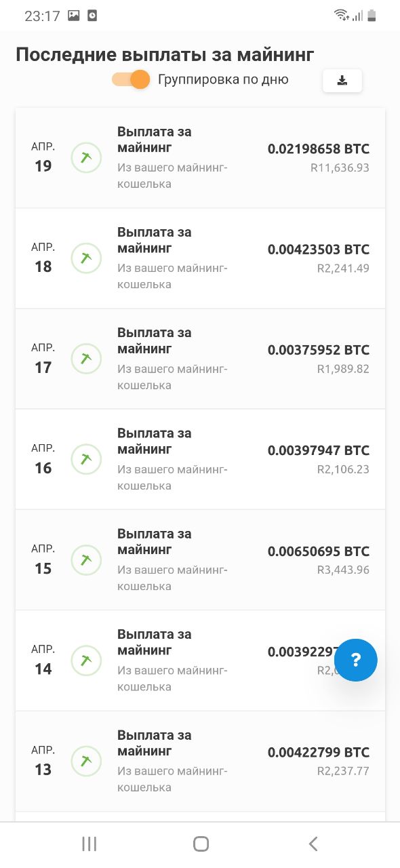Tap the pickaxe icon for April 19

86,157
